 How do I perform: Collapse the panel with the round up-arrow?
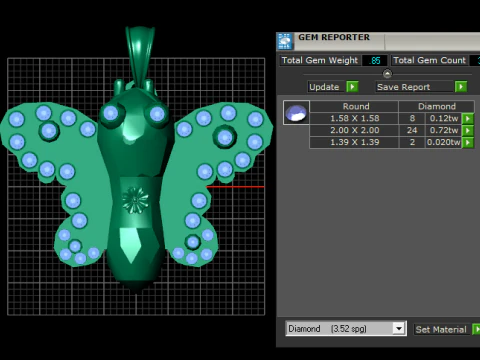387,73
